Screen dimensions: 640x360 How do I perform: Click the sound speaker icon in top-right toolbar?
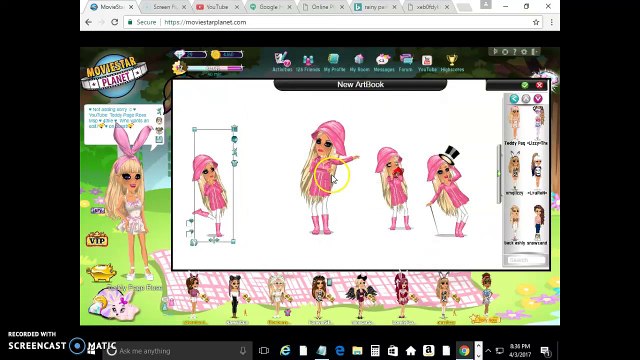(496, 52)
